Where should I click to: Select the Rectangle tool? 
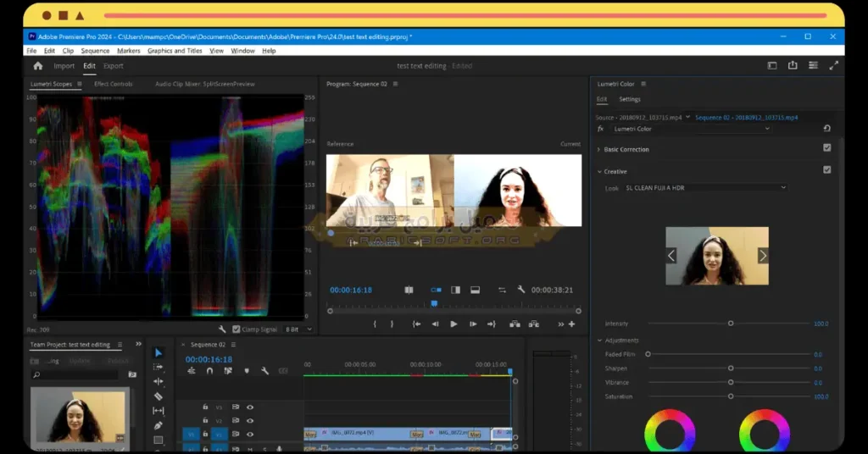pyautogui.click(x=159, y=440)
